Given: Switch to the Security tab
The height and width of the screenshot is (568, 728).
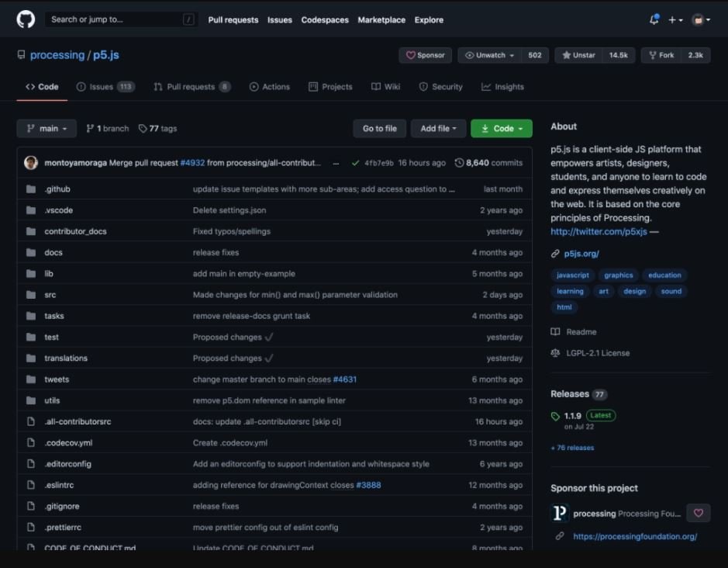Looking at the screenshot, I should tap(440, 87).
